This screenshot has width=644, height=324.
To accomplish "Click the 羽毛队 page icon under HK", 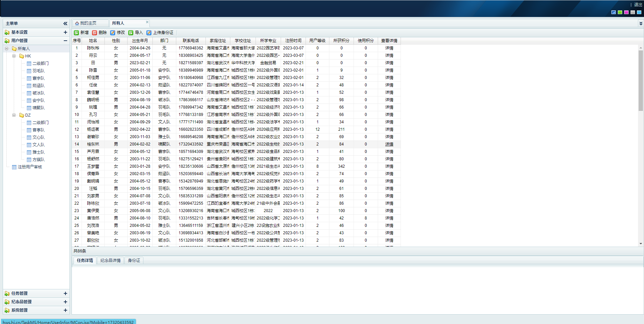I will pyautogui.click(x=29, y=71).
